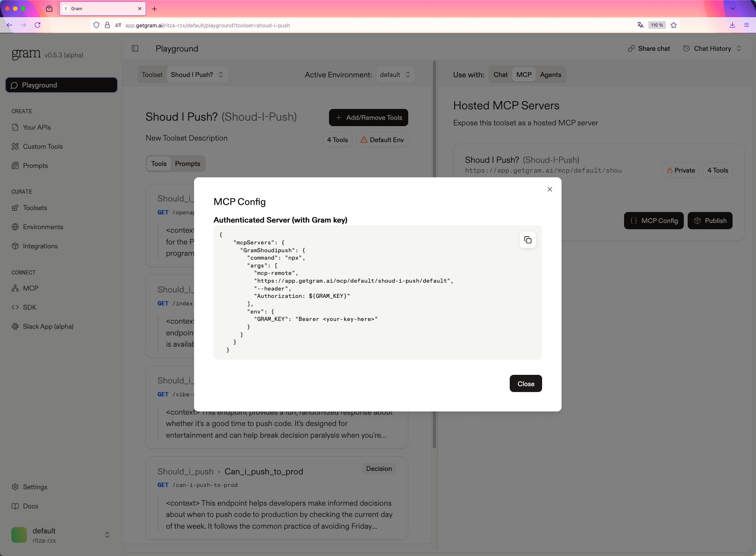Expand the default ritza-rzx project switcher
756x556 pixels.
tap(61, 535)
